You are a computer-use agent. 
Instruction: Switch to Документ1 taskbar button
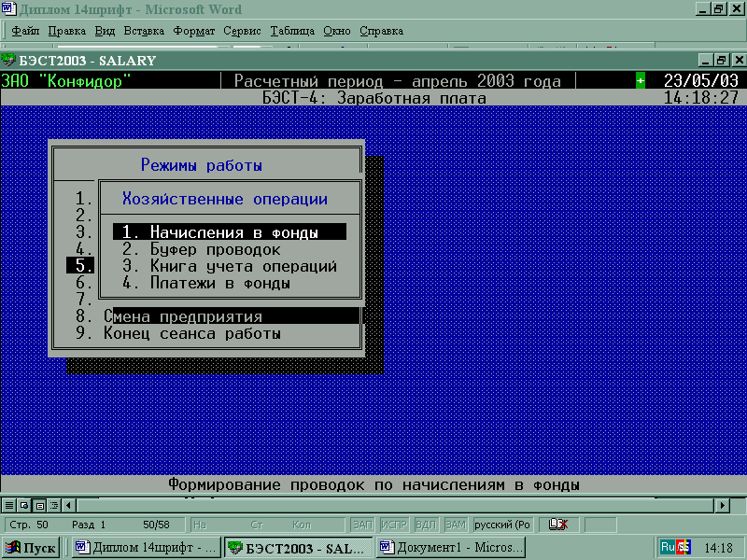point(450,548)
